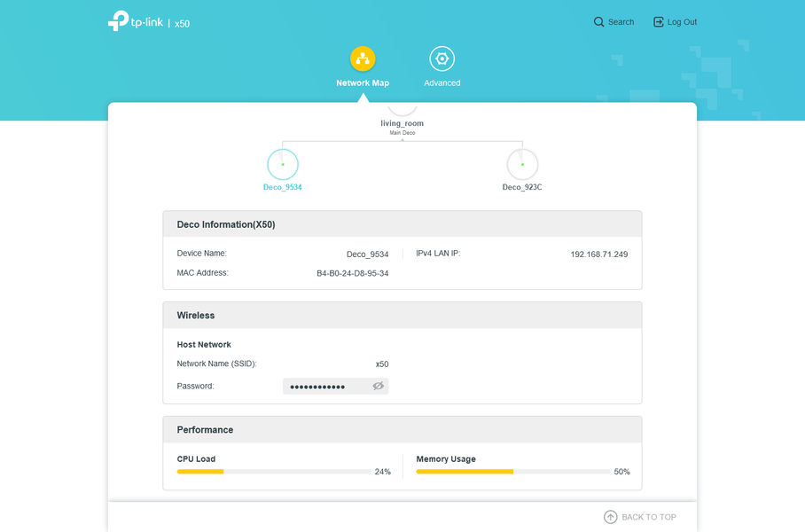Viewport: 805px width, 532px height.
Task: Select the Deco_9534 node icon
Action: click(x=282, y=164)
